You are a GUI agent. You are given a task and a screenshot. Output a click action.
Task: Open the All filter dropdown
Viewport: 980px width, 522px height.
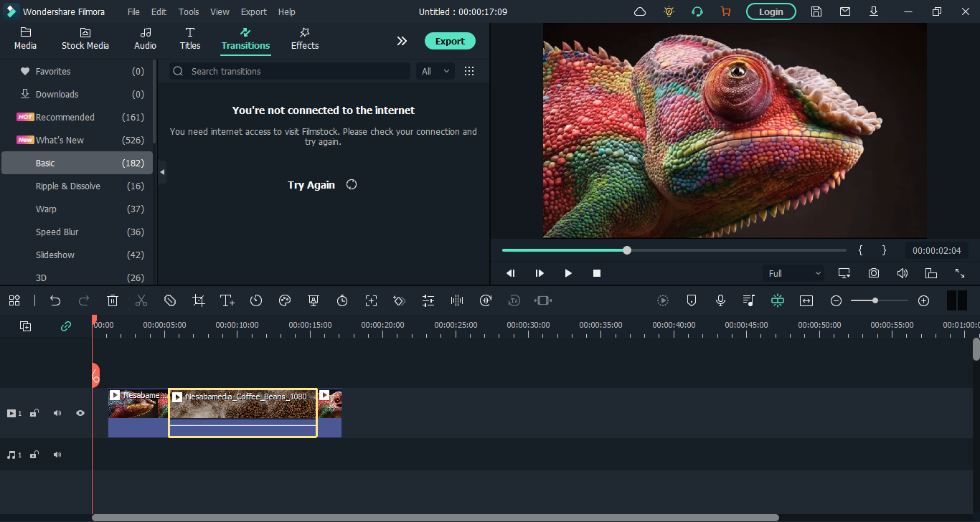pos(435,71)
